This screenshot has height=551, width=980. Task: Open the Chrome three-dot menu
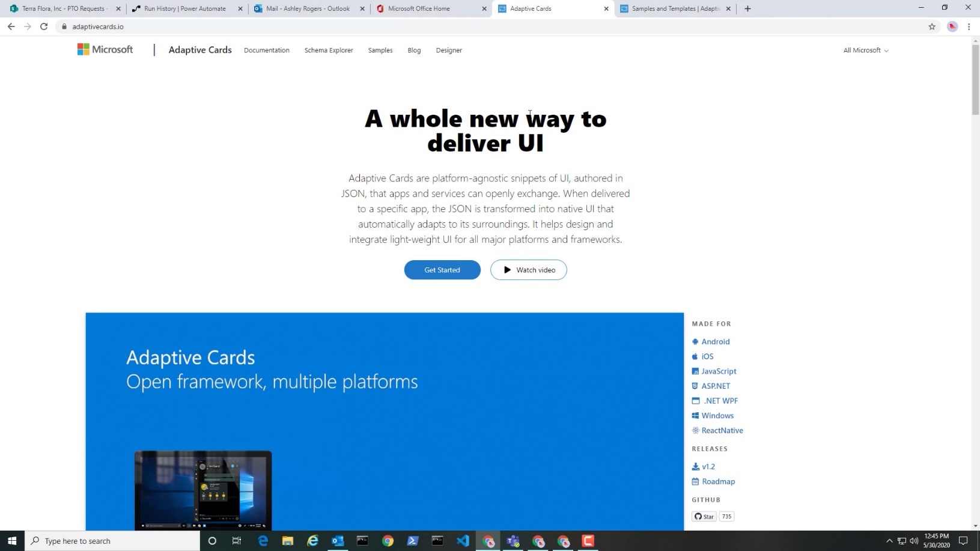969,26
